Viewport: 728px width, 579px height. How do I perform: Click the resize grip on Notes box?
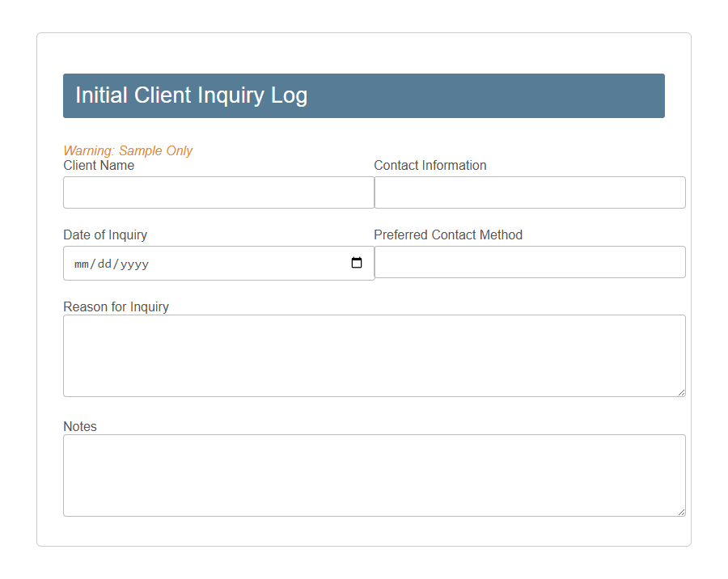pyautogui.click(x=682, y=511)
